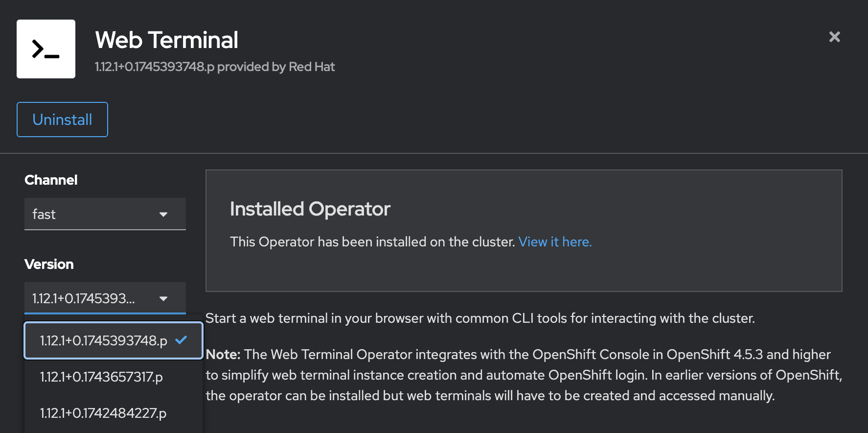Click the Uninstall button
Viewport: 868px width, 433px height.
pos(62,120)
